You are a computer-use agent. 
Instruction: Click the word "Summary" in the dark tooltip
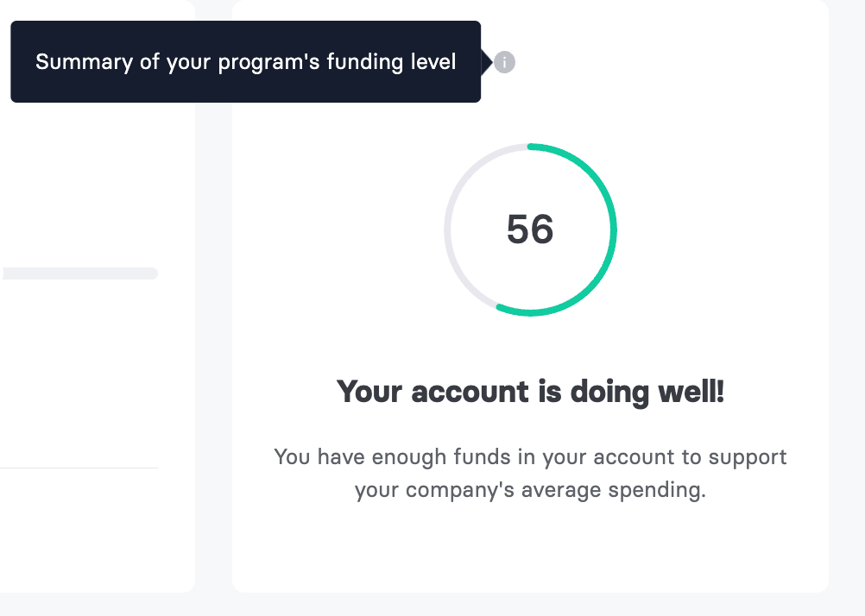click(x=84, y=62)
